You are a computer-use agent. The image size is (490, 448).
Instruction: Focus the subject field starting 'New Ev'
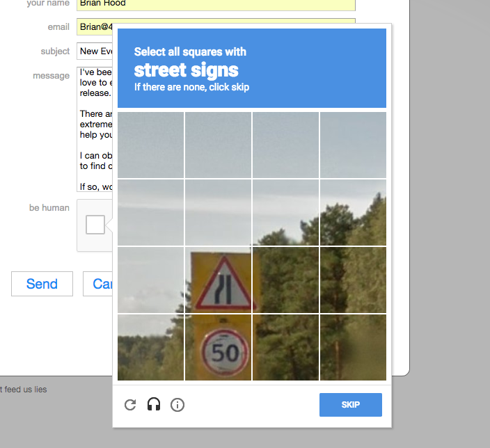[95, 51]
